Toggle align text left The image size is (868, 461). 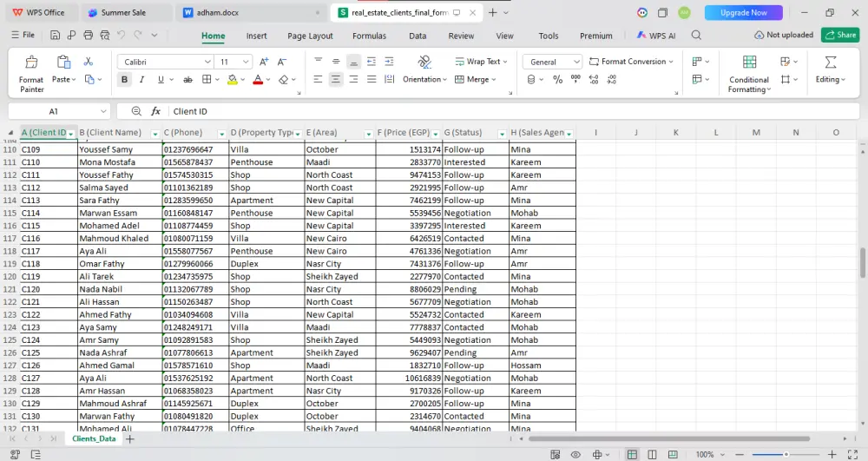(x=318, y=80)
